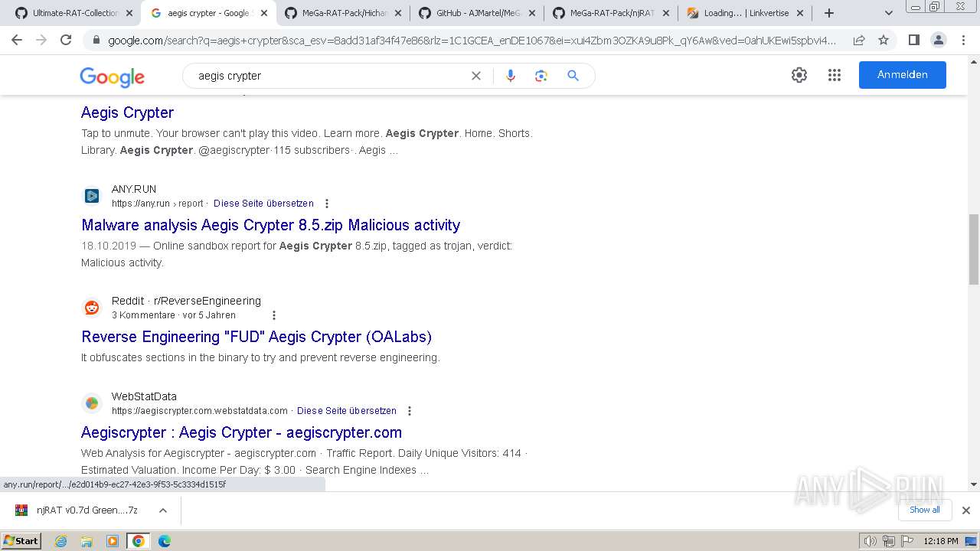Expand njRAT download item options
This screenshot has width=980, height=551.
point(162,510)
